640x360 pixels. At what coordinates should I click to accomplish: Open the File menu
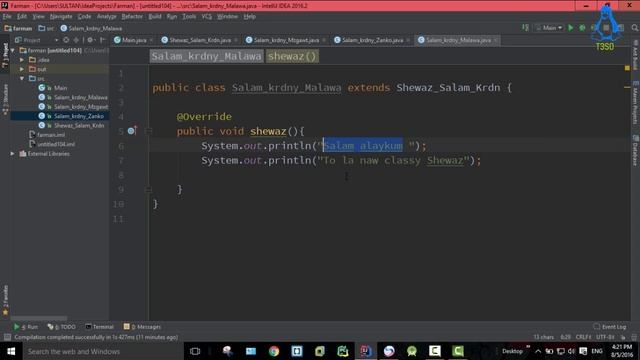7,17
